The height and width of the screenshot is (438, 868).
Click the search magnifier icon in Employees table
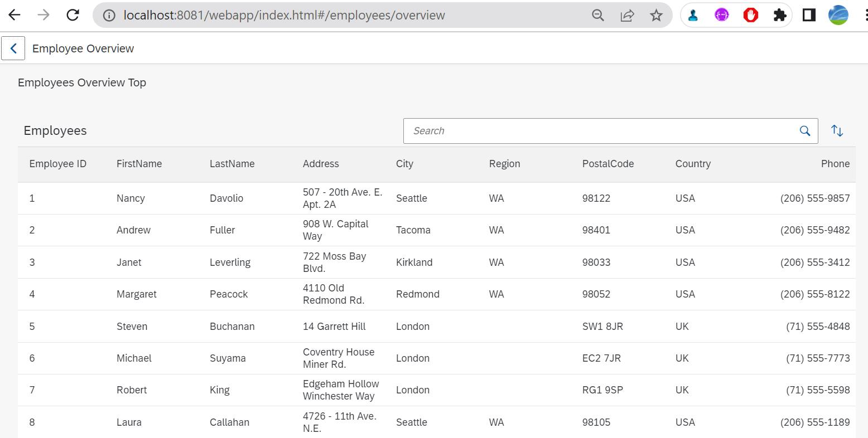coord(805,131)
